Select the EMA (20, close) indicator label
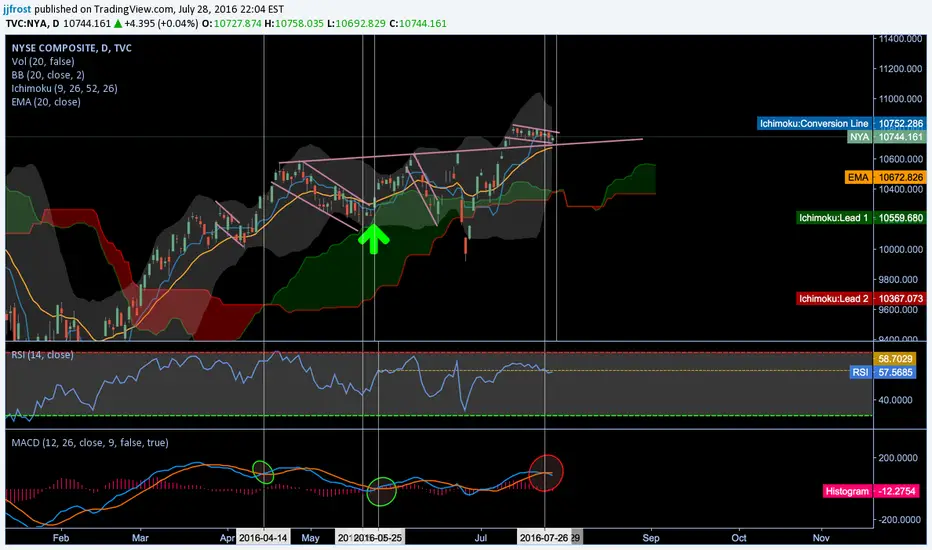 46,102
